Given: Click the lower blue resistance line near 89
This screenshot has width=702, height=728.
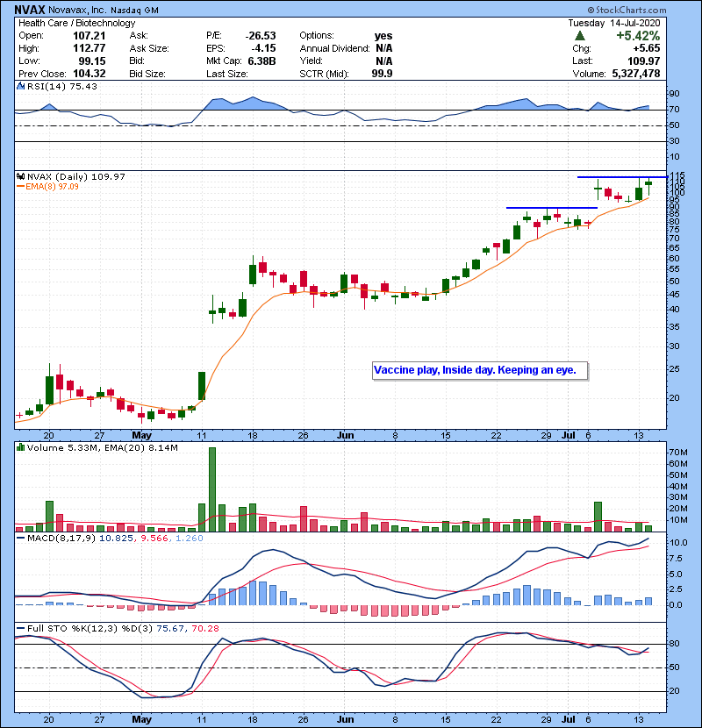Looking at the screenshot, I should point(551,208).
